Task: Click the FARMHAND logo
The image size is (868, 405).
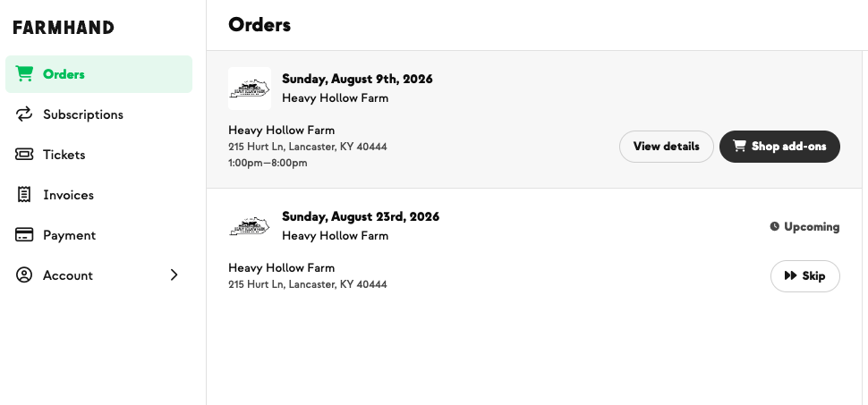Action: (64, 27)
